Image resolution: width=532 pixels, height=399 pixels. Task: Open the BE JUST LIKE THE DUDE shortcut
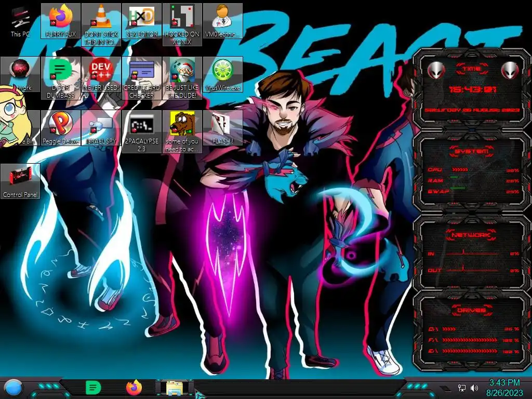point(182,78)
